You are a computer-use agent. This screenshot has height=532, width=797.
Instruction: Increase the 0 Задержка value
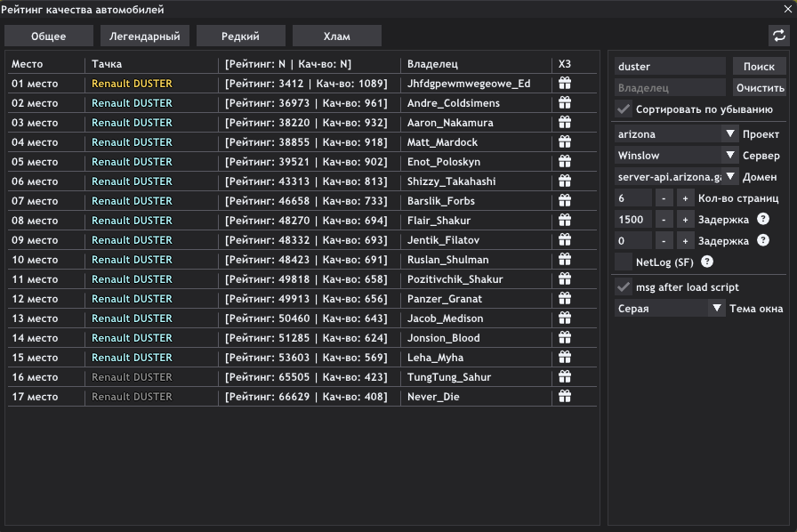685,240
